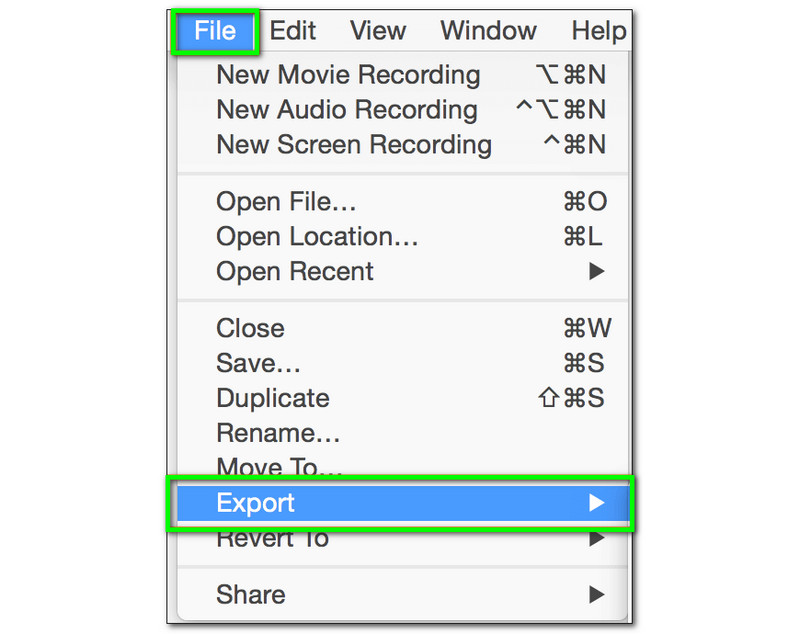800x634 pixels.
Task: Expand the Revert To submenu arrow
Action: 597,538
